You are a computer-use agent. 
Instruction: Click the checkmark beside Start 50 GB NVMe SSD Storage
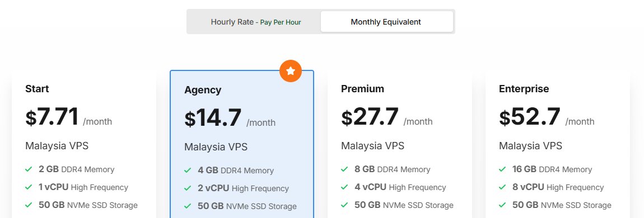click(x=29, y=205)
